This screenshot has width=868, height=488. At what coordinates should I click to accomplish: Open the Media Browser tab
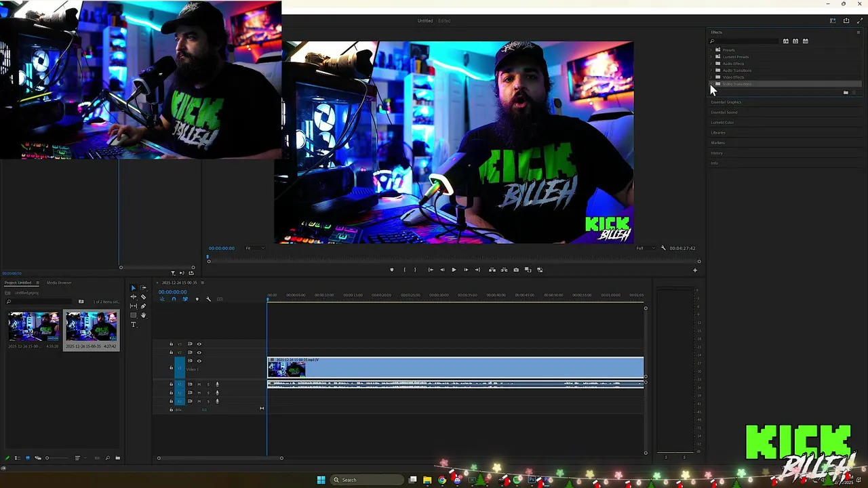(59, 283)
